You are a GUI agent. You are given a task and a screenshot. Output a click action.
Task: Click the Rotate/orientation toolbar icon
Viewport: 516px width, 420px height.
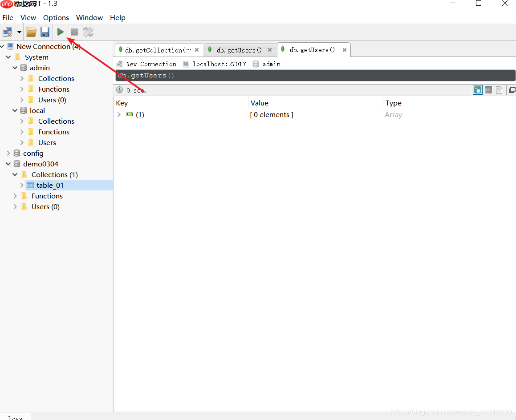click(x=88, y=32)
